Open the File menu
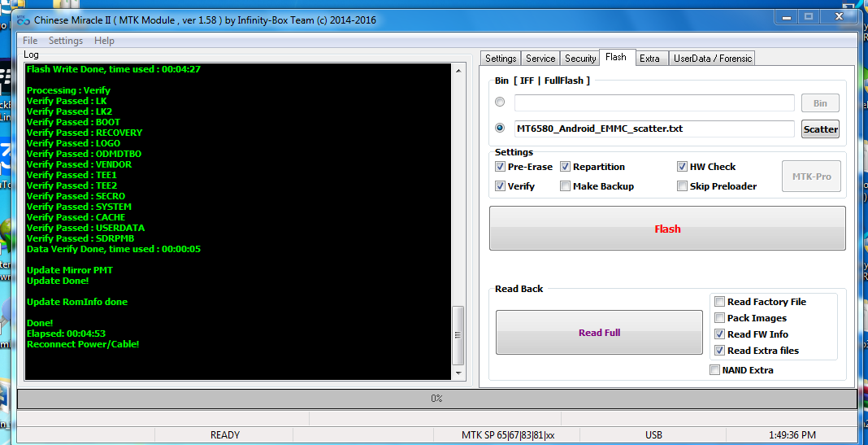The width and height of the screenshot is (868, 445). (30, 41)
